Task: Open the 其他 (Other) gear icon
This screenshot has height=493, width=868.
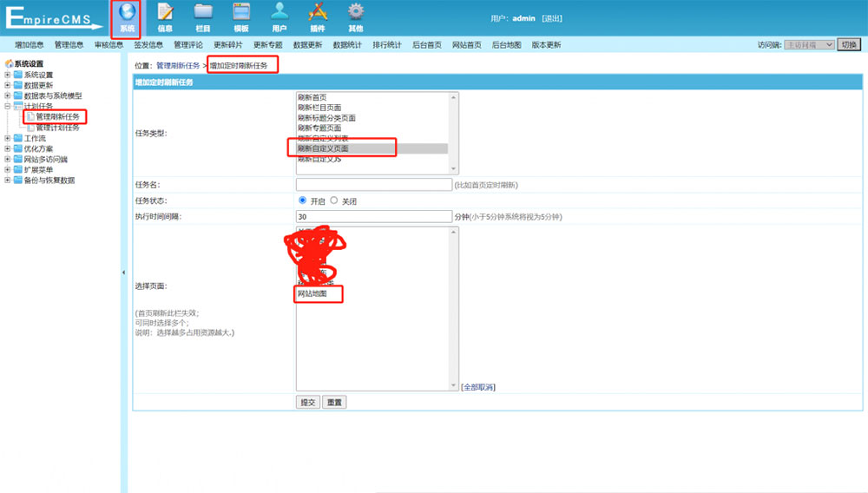Action: click(x=355, y=12)
